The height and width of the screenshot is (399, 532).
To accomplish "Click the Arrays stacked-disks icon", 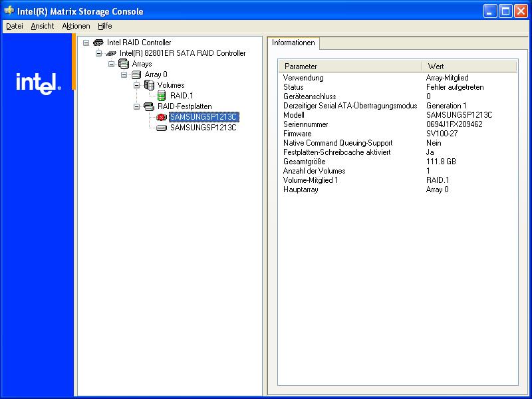I will click(x=124, y=64).
